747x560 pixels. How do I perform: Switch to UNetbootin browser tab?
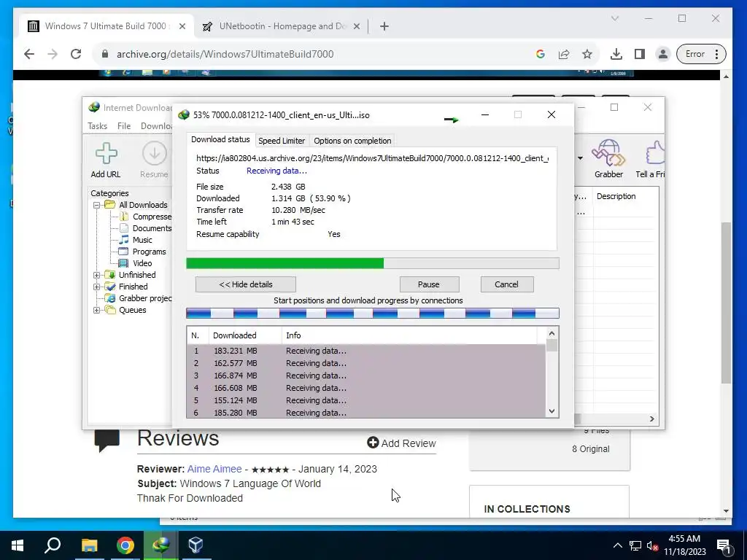[283, 26]
